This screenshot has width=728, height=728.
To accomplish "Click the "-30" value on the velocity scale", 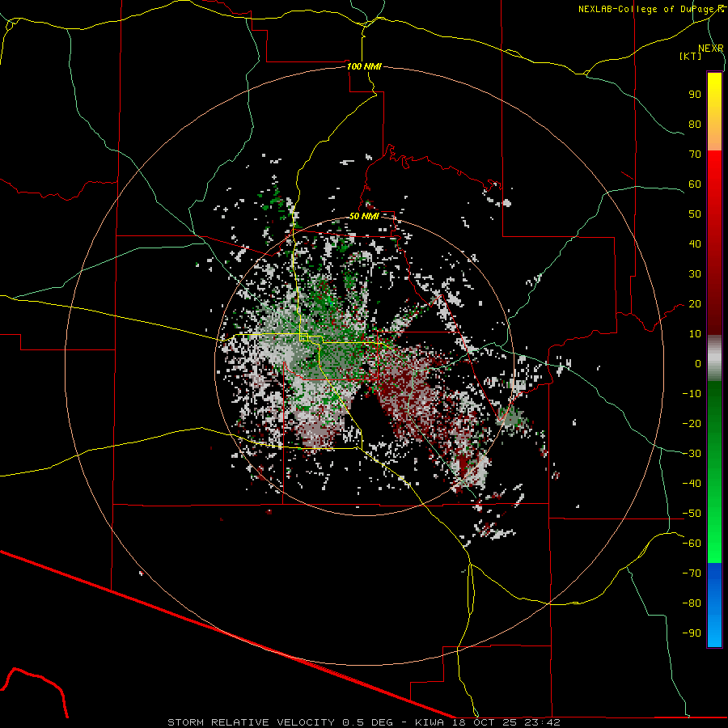I will pyautogui.click(x=692, y=454).
